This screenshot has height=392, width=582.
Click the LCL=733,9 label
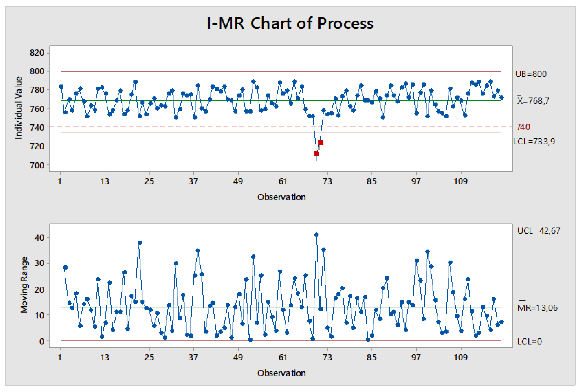(534, 141)
